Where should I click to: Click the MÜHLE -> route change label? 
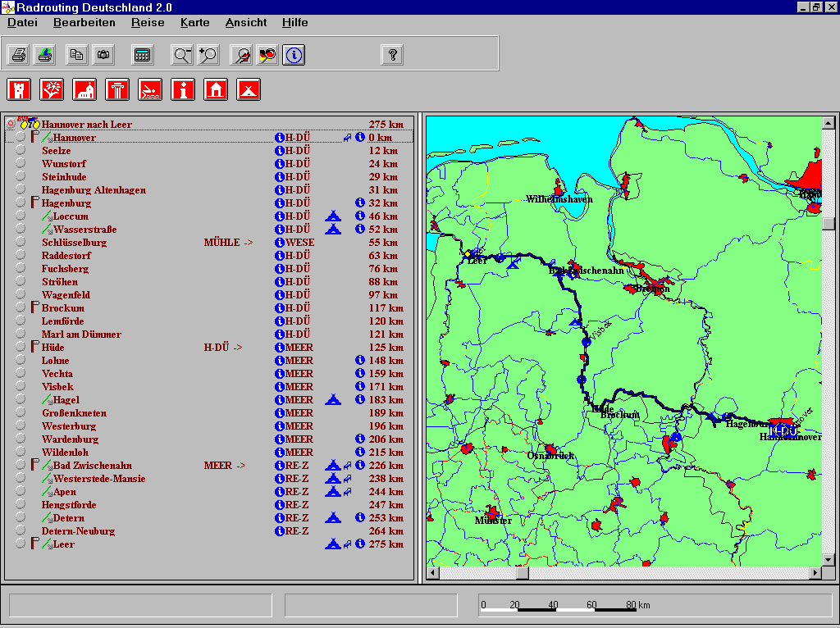228,243
